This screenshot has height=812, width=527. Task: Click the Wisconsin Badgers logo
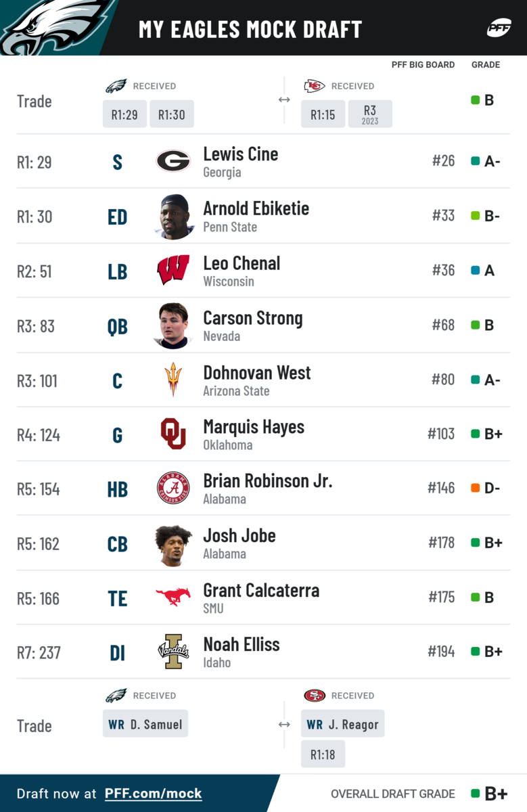pyautogui.click(x=173, y=270)
